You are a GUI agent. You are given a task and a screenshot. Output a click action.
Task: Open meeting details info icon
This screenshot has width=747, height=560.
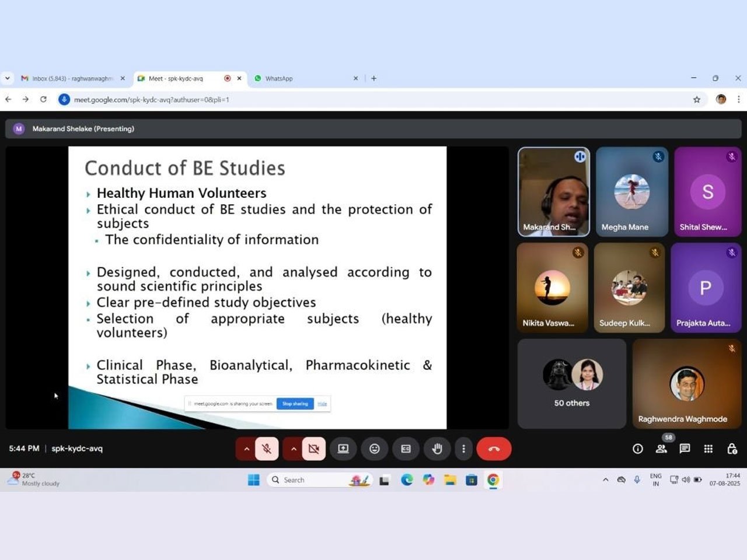pos(638,449)
